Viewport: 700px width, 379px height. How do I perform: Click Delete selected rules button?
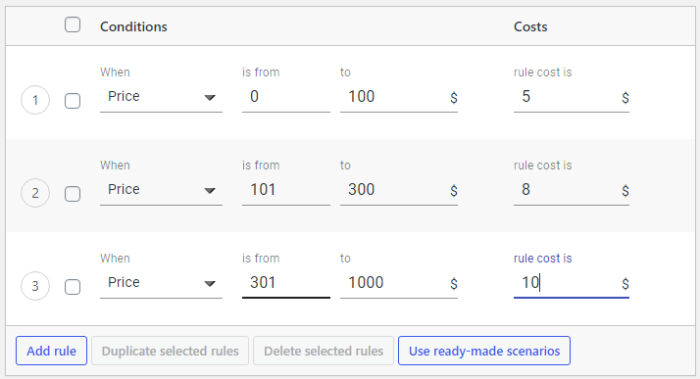(323, 351)
